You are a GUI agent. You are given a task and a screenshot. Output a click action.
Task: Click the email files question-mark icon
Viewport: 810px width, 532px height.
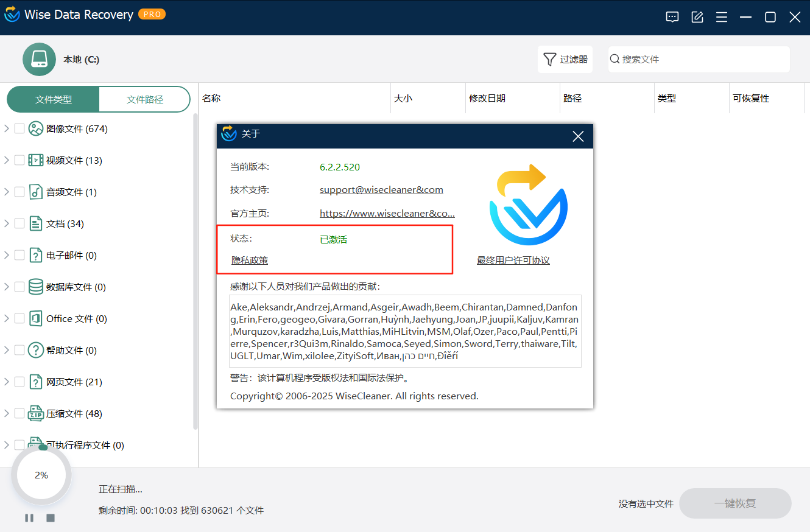pos(36,255)
